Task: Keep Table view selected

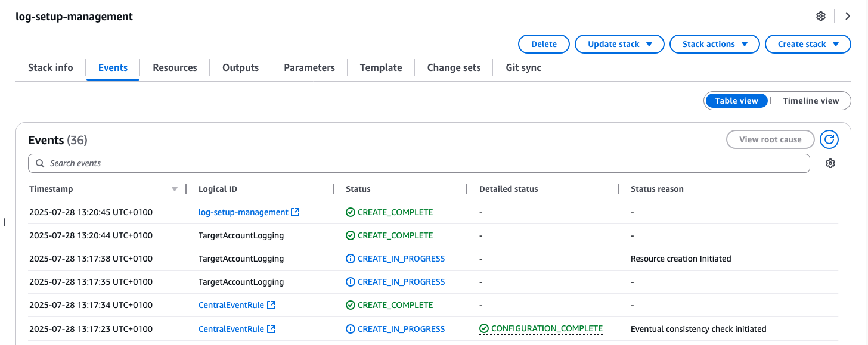Action: [x=737, y=100]
